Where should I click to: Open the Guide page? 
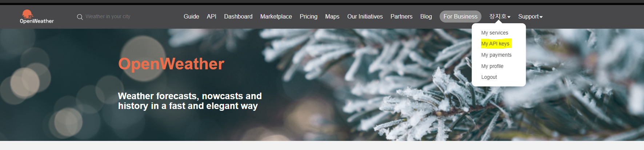[191, 17]
